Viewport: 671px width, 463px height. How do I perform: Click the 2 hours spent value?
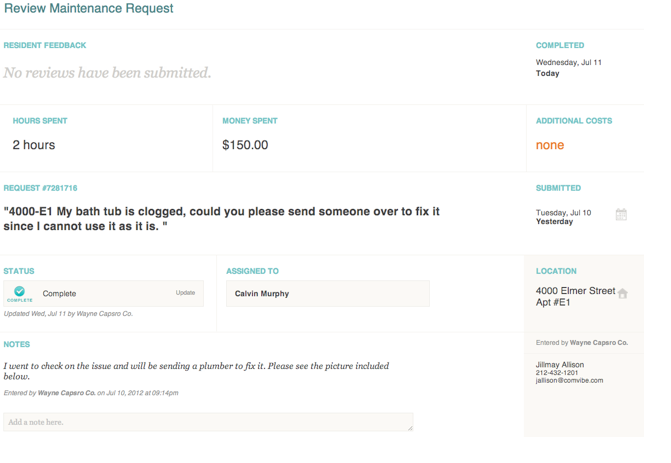pos(34,145)
